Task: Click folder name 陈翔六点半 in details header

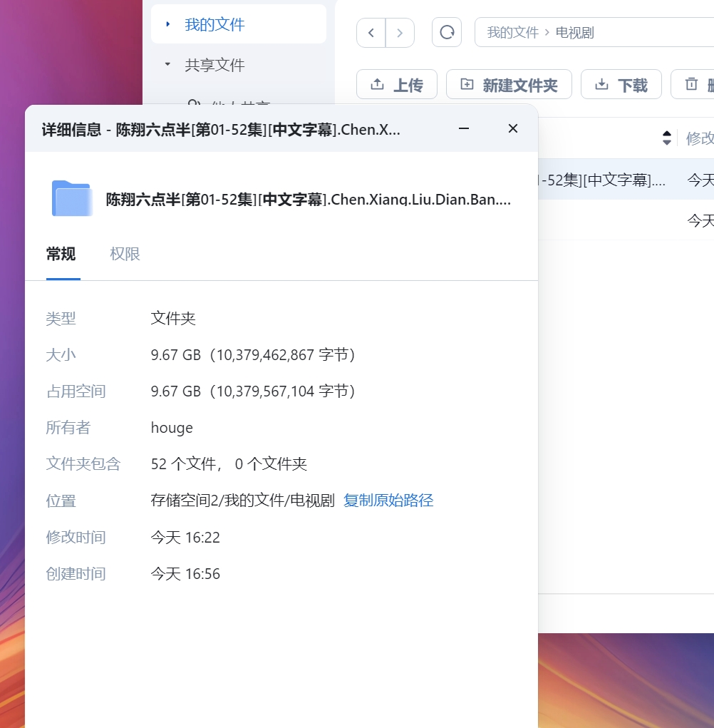Action: click(309, 200)
